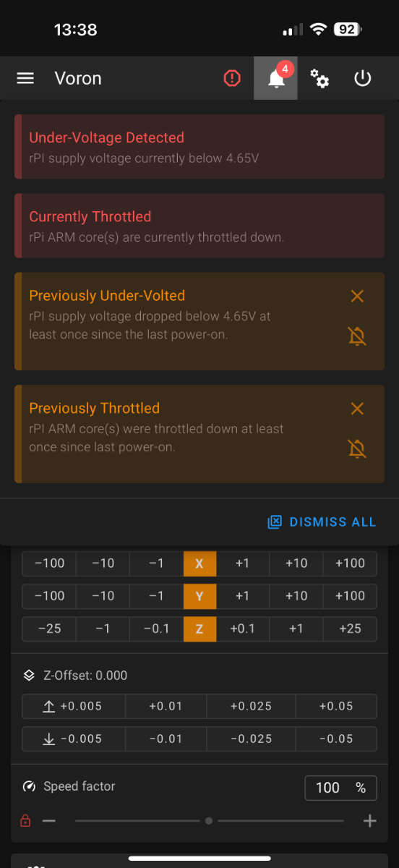
Task: Move Z axis by +25
Action: point(350,629)
